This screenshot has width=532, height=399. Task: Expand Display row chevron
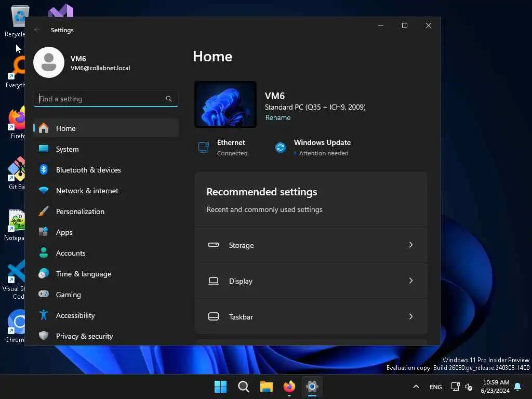click(x=411, y=281)
